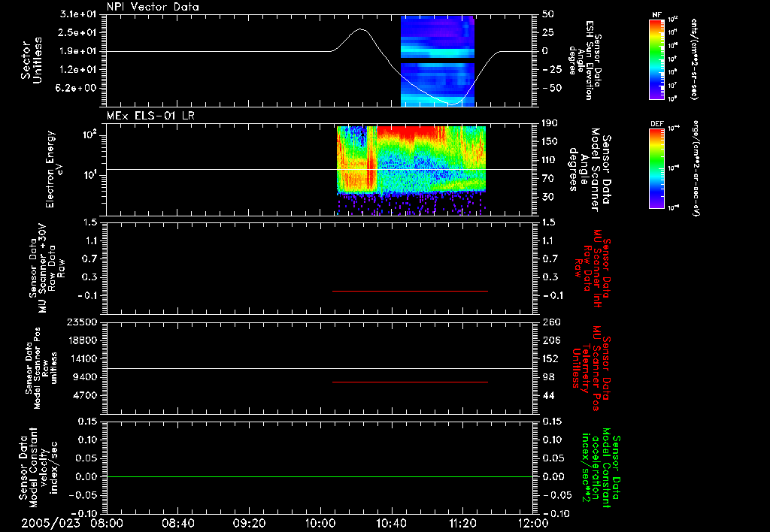The height and width of the screenshot is (532, 770).
Task: Click the "cnts/(cm**2-sr-sec)" units label
Action: click(x=693, y=59)
